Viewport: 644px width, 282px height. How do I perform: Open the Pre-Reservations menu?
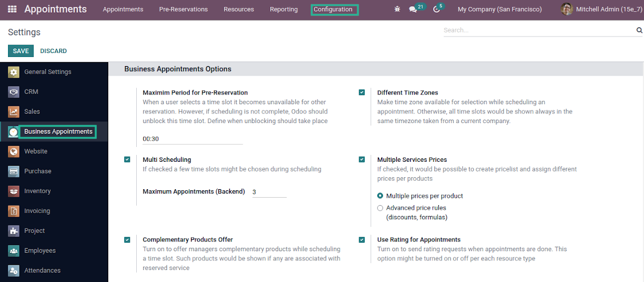pyautogui.click(x=183, y=10)
